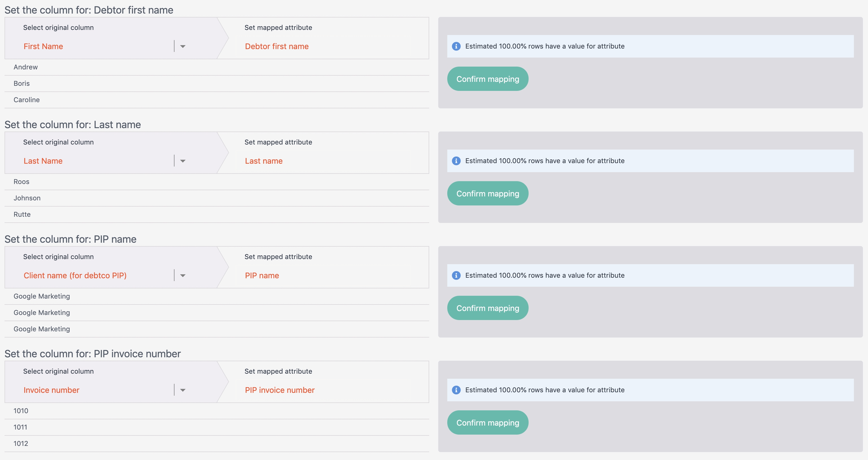Image resolution: width=868 pixels, height=460 pixels.
Task: Click info icon in Last name estimate banner
Action: (x=456, y=161)
